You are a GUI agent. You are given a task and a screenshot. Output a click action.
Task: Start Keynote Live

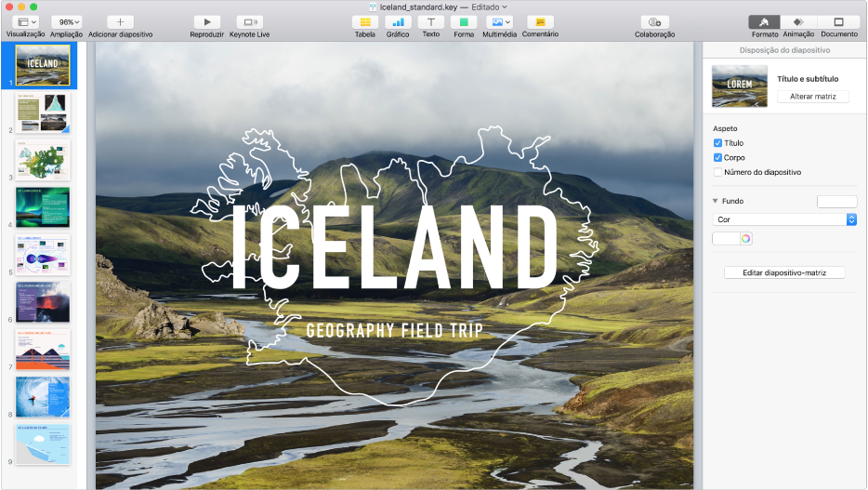(250, 22)
